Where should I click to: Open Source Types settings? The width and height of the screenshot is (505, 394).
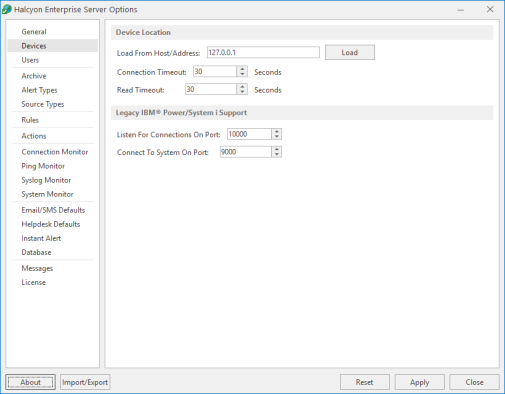[43, 104]
